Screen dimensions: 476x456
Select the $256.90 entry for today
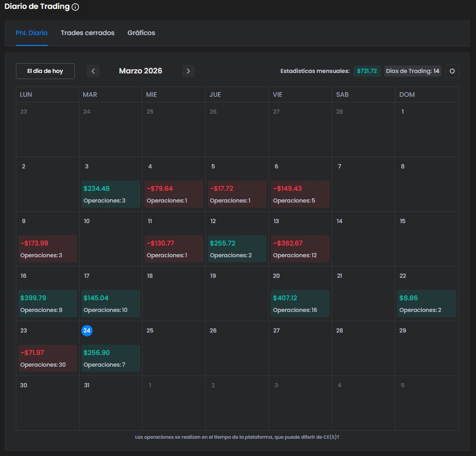(110, 358)
